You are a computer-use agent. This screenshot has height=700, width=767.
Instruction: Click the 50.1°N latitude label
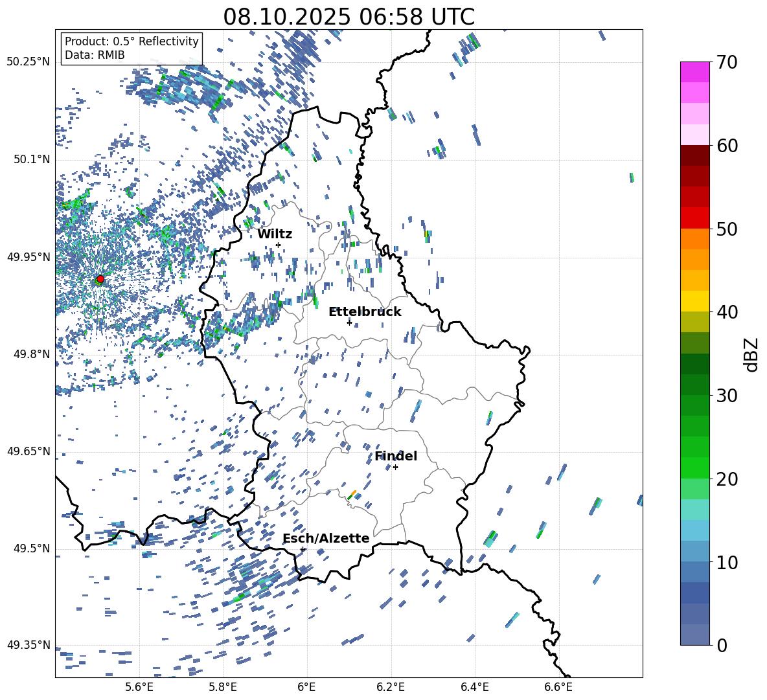click(31, 160)
